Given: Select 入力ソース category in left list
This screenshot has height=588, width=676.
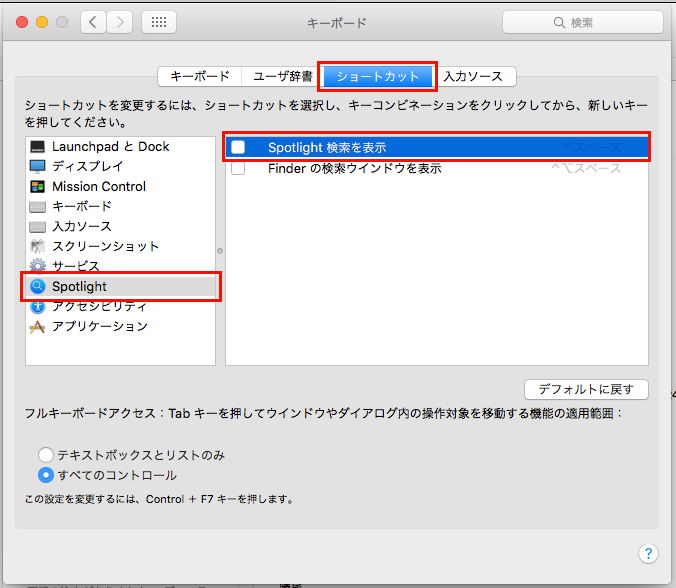Looking at the screenshot, I should coord(120,226).
